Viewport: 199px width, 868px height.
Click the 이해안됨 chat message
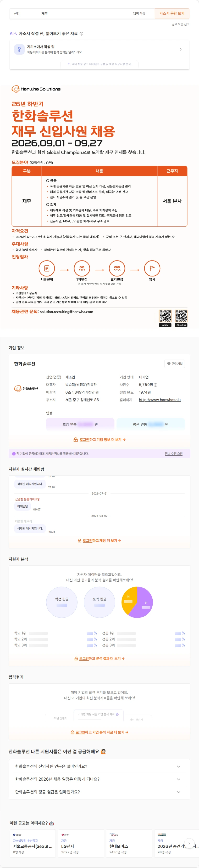pos(22,506)
